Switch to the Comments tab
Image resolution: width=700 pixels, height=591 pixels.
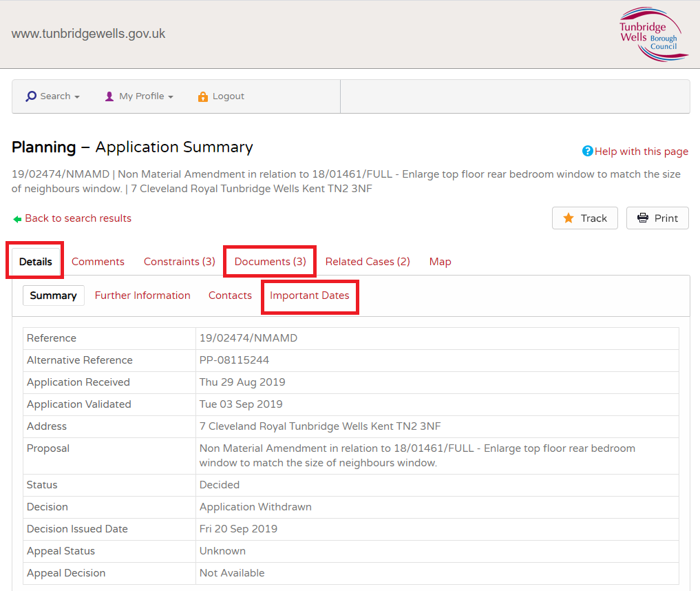coord(98,261)
